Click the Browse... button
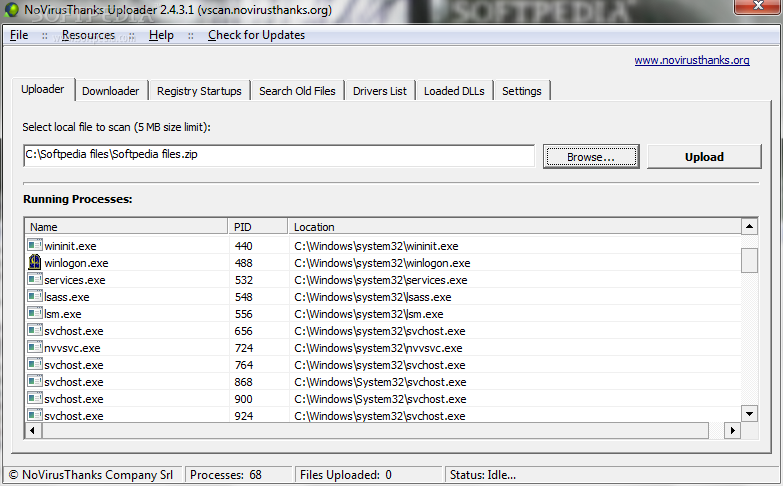 point(591,157)
